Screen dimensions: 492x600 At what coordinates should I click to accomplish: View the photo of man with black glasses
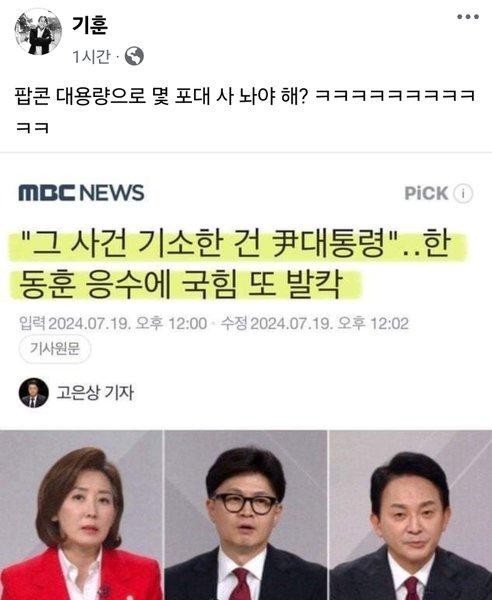tap(246, 515)
